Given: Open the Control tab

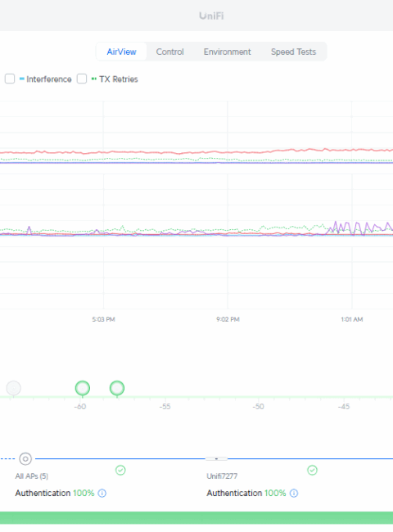Looking at the screenshot, I should [169, 52].
